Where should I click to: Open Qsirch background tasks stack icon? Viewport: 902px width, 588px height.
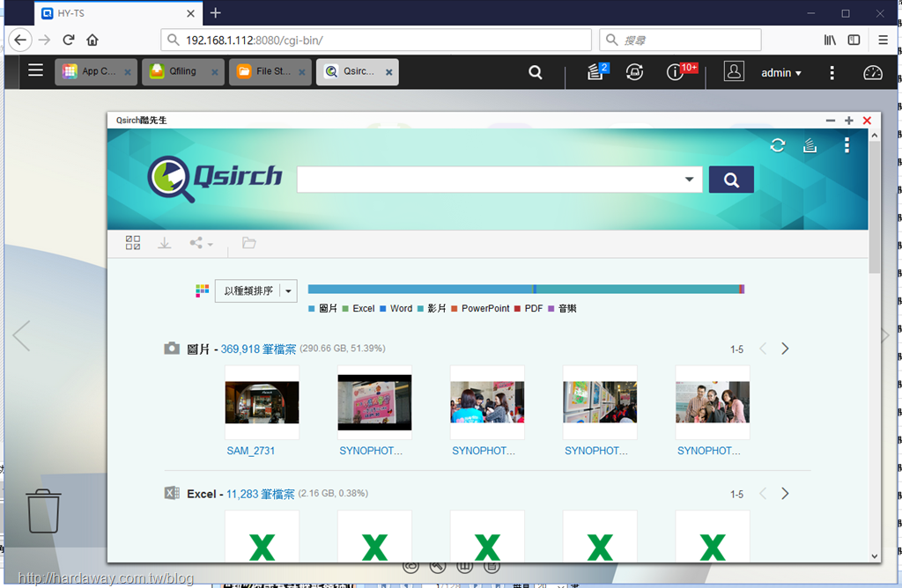(810, 145)
